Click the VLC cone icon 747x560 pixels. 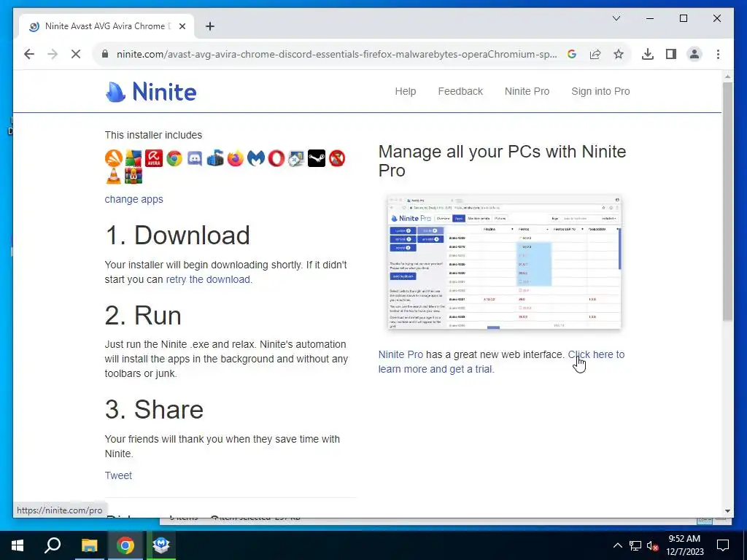click(x=113, y=176)
